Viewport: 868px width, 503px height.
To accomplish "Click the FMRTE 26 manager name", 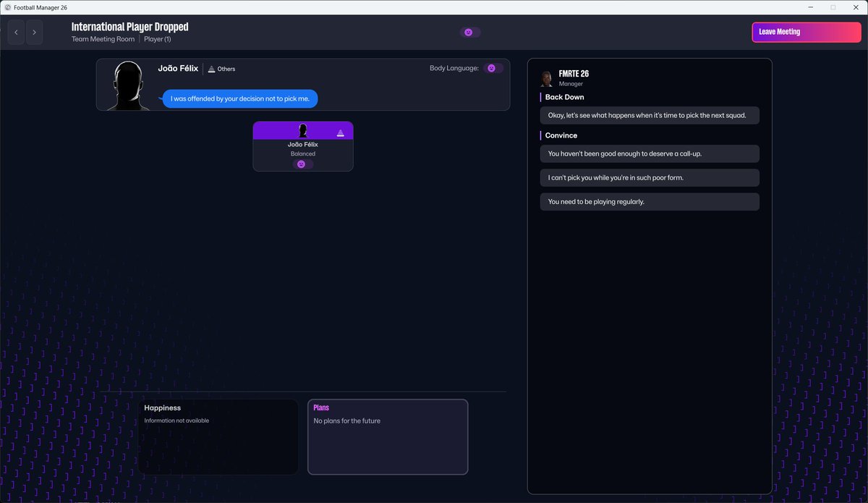I will click(x=574, y=74).
